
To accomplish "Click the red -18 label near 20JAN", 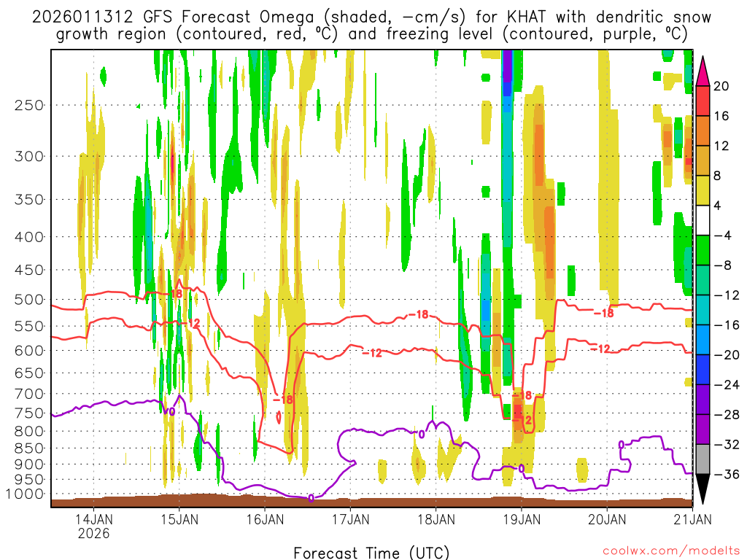I will click(x=604, y=314).
